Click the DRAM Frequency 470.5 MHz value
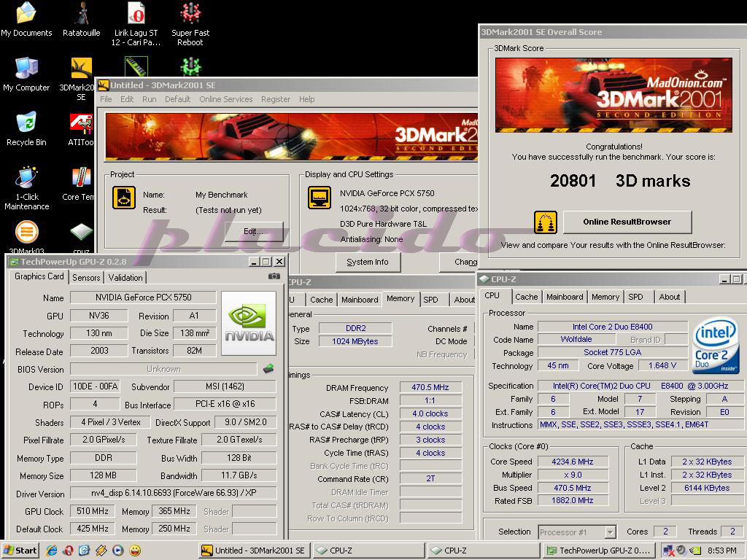Screen dimensions: 747x560 pos(430,388)
